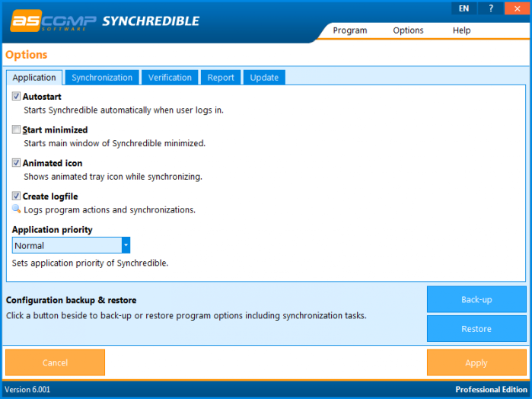
Task: Click 'Logs program actions and synchronizations' text
Action: [110, 210]
